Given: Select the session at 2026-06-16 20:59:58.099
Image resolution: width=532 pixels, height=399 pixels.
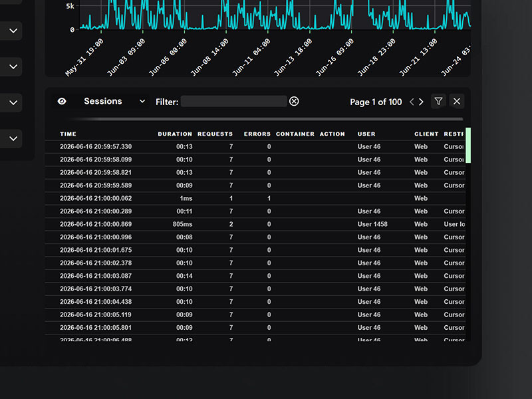Looking at the screenshot, I should pyautogui.click(x=255, y=160).
